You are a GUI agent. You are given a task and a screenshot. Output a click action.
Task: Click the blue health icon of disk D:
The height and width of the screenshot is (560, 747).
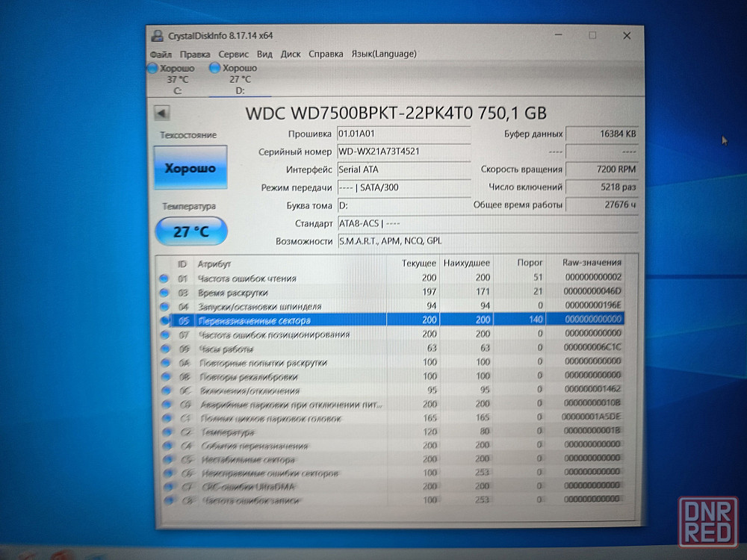[x=215, y=68]
